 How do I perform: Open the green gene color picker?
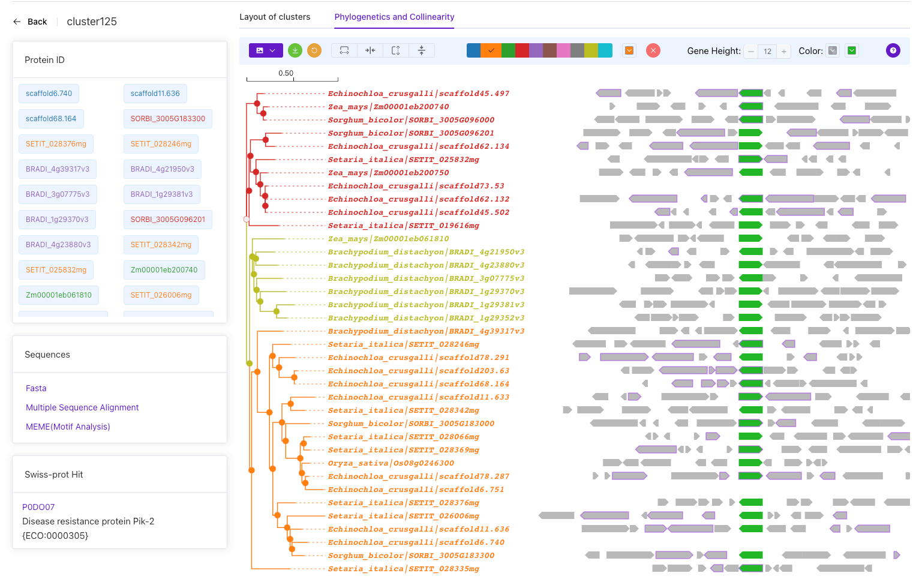852,51
